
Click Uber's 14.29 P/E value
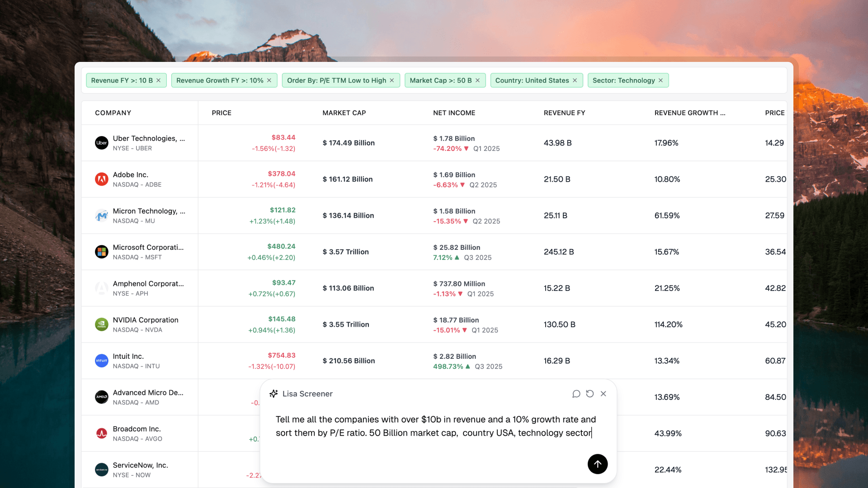(774, 143)
